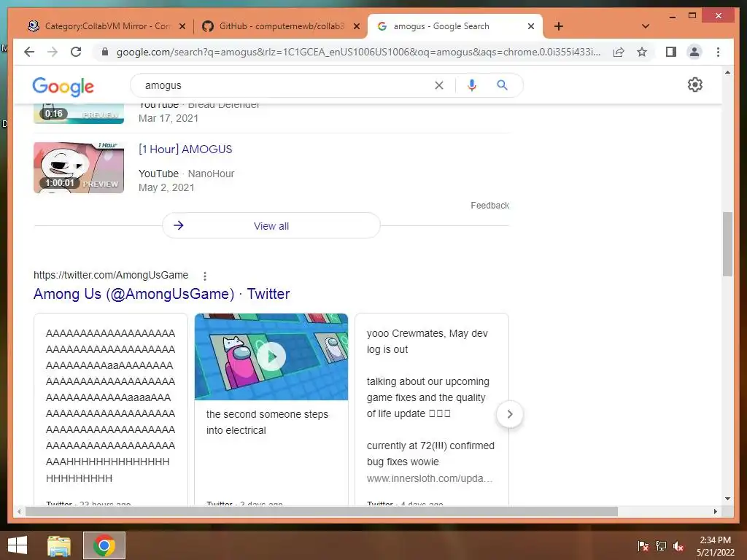Go back to the previous page
The width and height of the screenshot is (747, 560).
29,52
